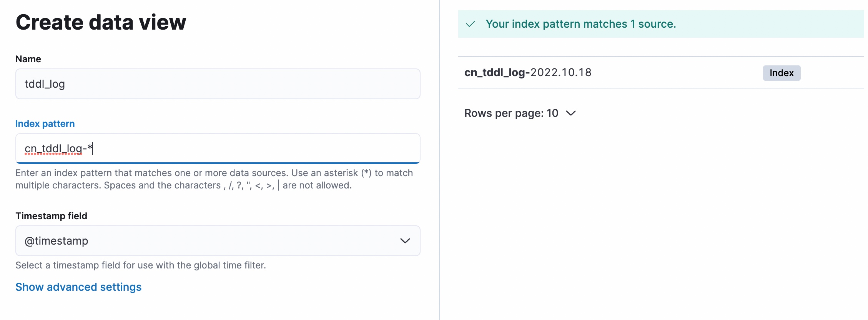Click the Timestamp field label

[51, 216]
